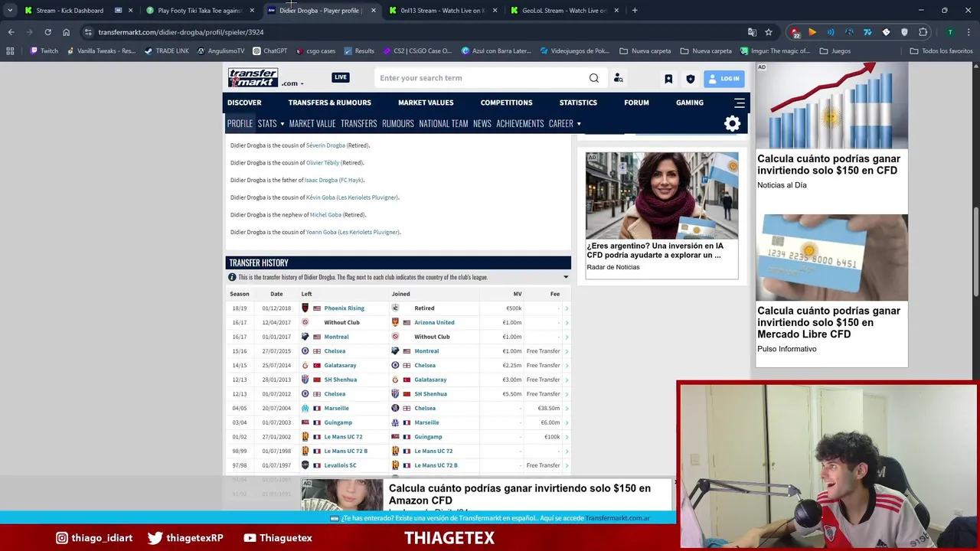980x551 pixels.
Task: Open Isaac Drogba player link
Action: pos(321,180)
